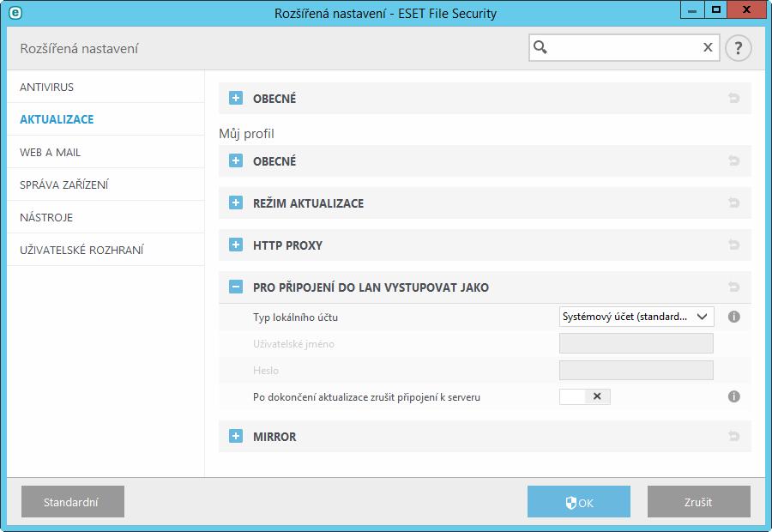The image size is (772, 532).
Task: Expand the HTTP PROXY section
Action: pyautogui.click(x=236, y=245)
